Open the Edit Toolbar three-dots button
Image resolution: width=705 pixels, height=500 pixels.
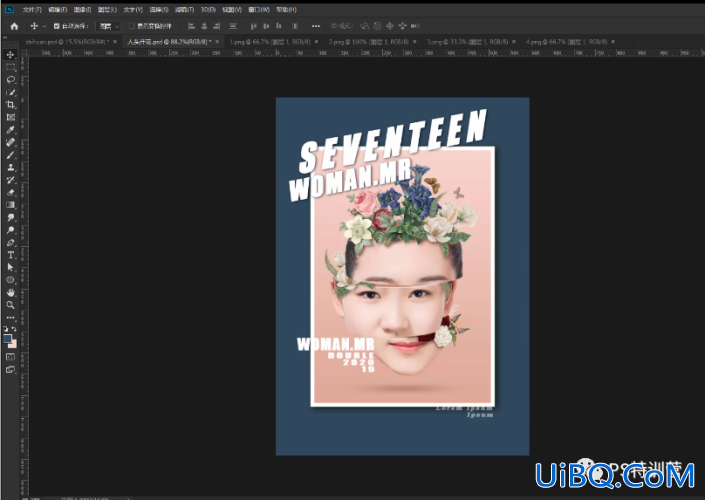coord(10,317)
